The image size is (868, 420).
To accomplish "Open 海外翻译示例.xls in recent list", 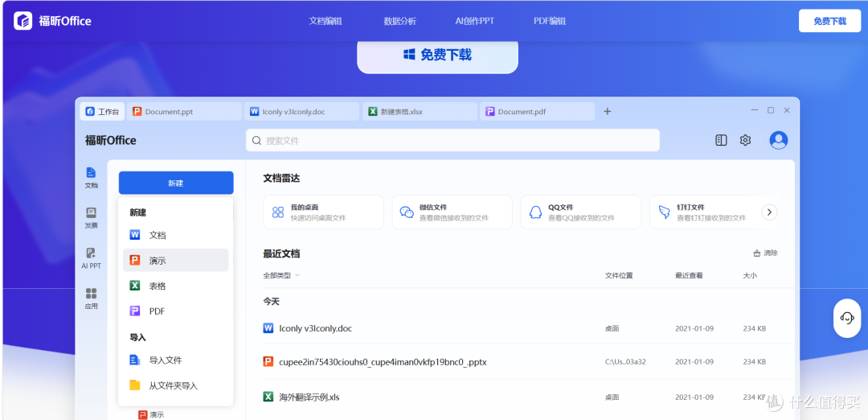I will tap(309, 397).
